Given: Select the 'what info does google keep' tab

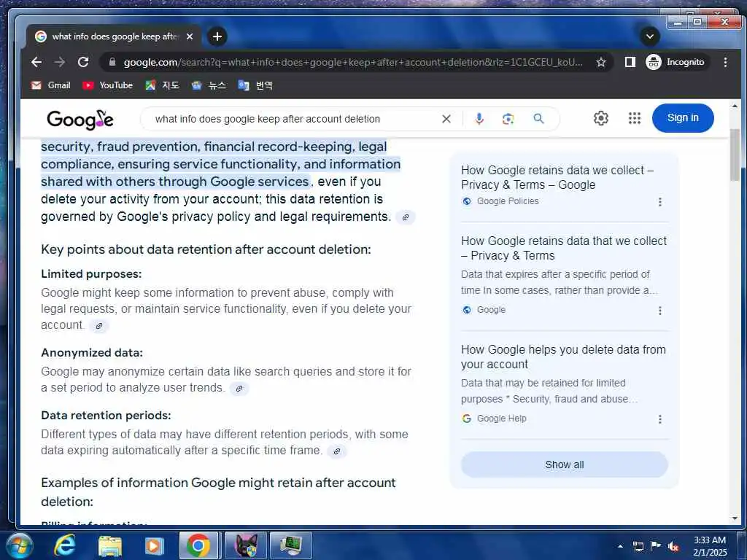Looking at the screenshot, I should click(x=115, y=36).
